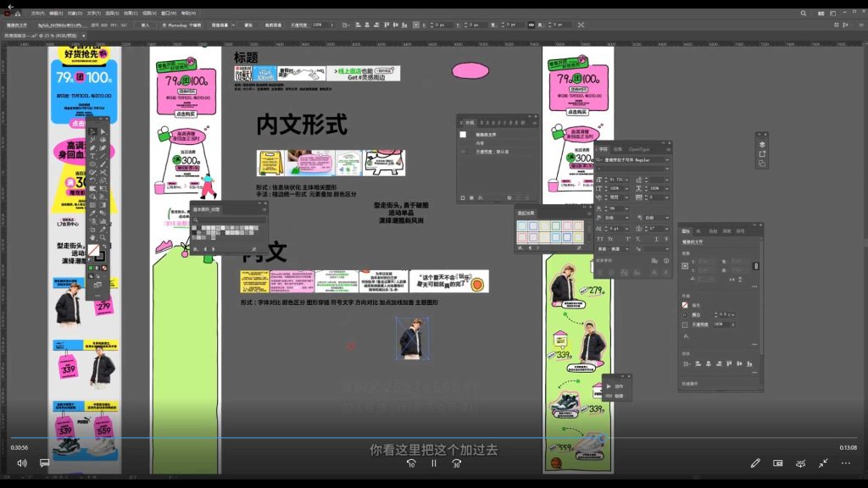Select the selected person image on canvas
Viewport: 868px width, 488px height.
pos(413,337)
